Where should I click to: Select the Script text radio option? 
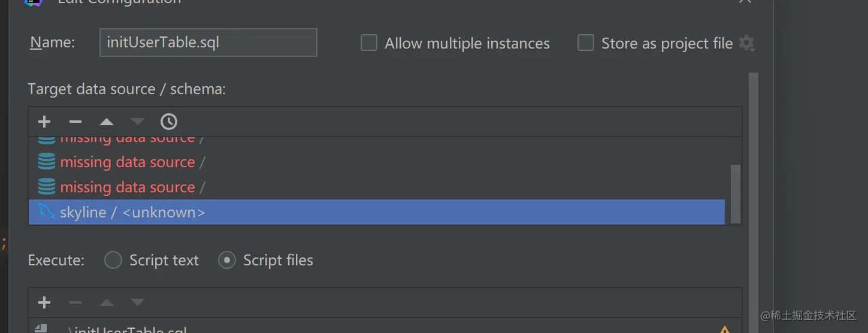[x=113, y=260]
